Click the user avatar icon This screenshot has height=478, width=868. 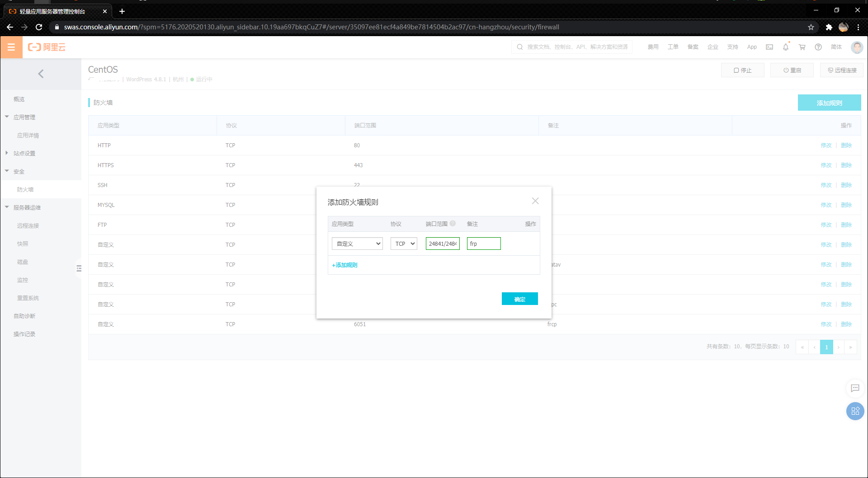[x=857, y=47]
